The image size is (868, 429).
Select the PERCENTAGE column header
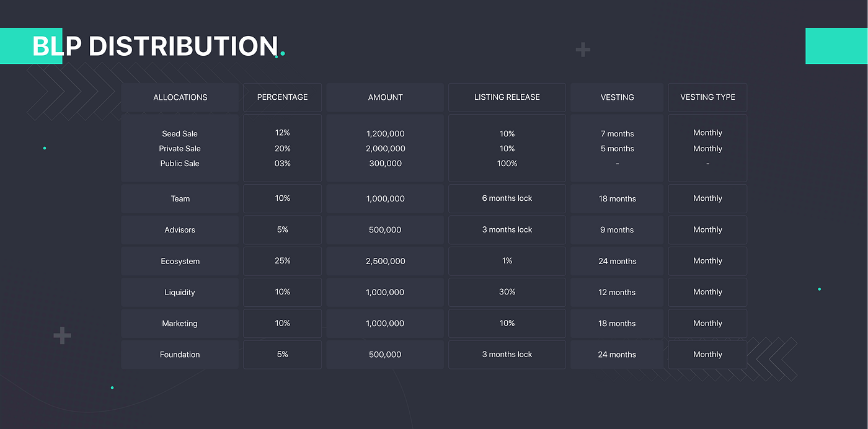coord(282,97)
